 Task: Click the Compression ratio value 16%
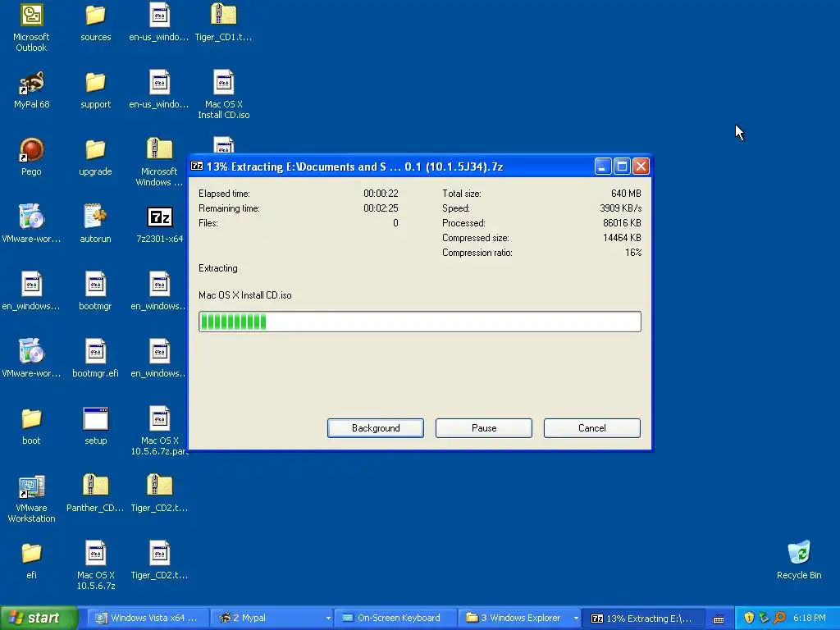tap(633, 253)
